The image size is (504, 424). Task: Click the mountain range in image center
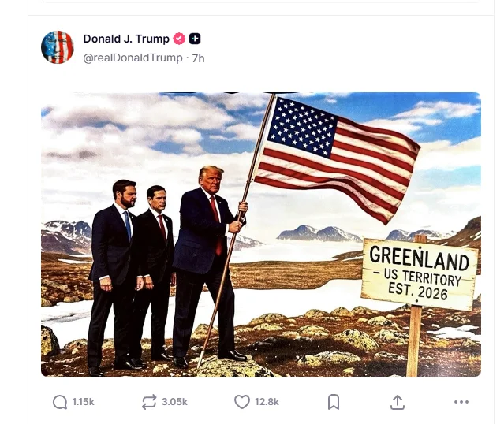point(318,233)
